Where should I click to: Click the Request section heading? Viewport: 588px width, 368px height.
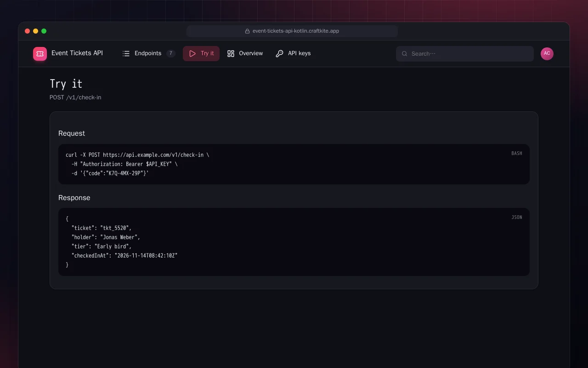pyautogui.click(x=72, y=133)
